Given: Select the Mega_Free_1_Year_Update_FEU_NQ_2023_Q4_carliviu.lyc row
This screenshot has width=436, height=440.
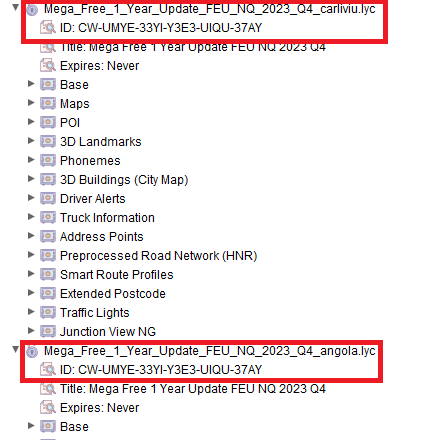Looking at the screenshot, I should coord(210,9).
